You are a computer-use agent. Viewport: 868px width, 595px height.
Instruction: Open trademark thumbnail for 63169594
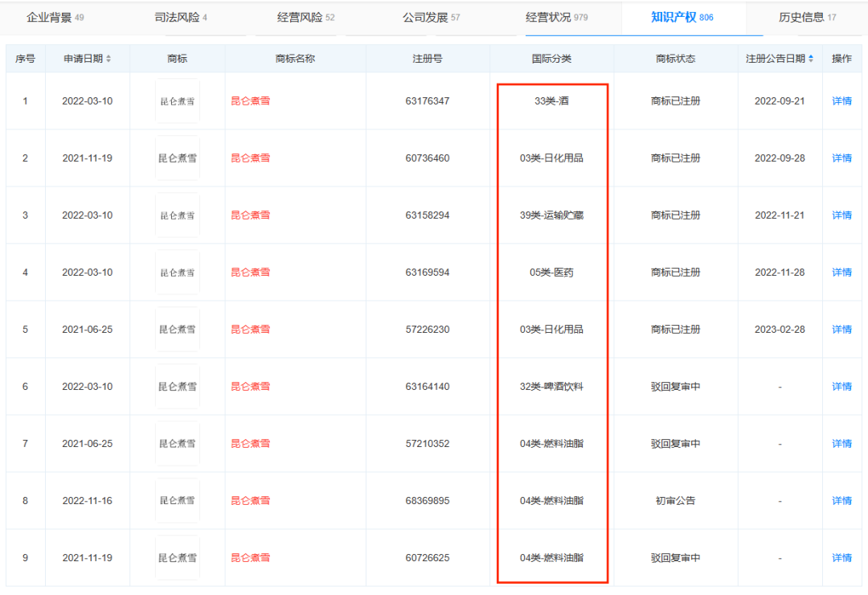(x=178, y=273)
